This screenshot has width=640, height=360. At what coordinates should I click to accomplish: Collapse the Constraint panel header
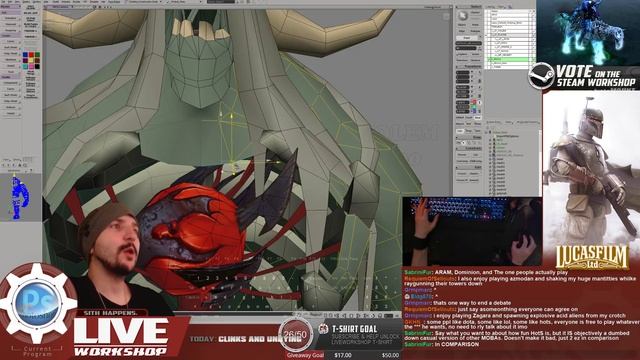(x=469, y=149)
